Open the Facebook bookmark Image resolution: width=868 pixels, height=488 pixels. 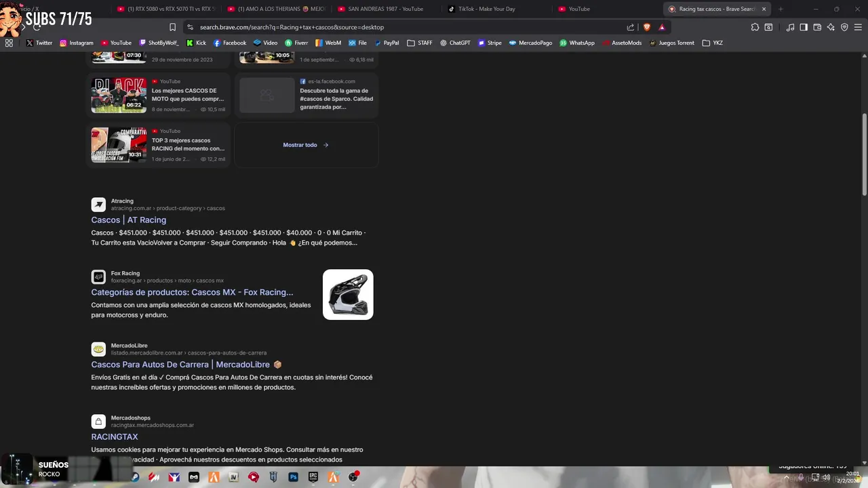pos(230,43)
